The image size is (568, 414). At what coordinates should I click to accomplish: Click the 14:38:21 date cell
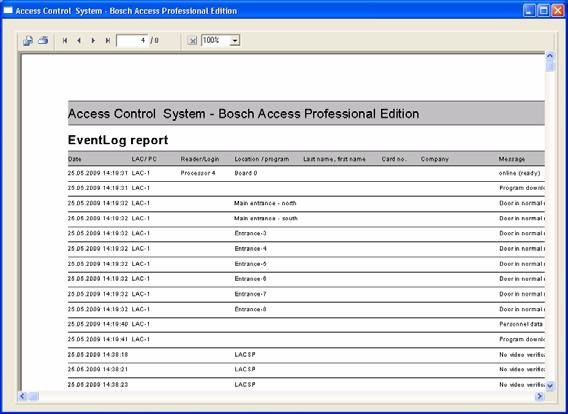click(98, 369)
